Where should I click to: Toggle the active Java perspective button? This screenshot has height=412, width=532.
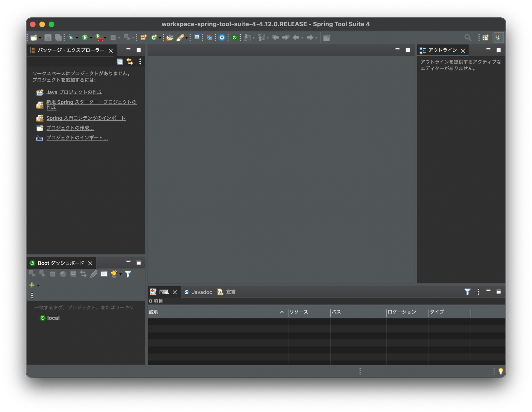point(498,38)
